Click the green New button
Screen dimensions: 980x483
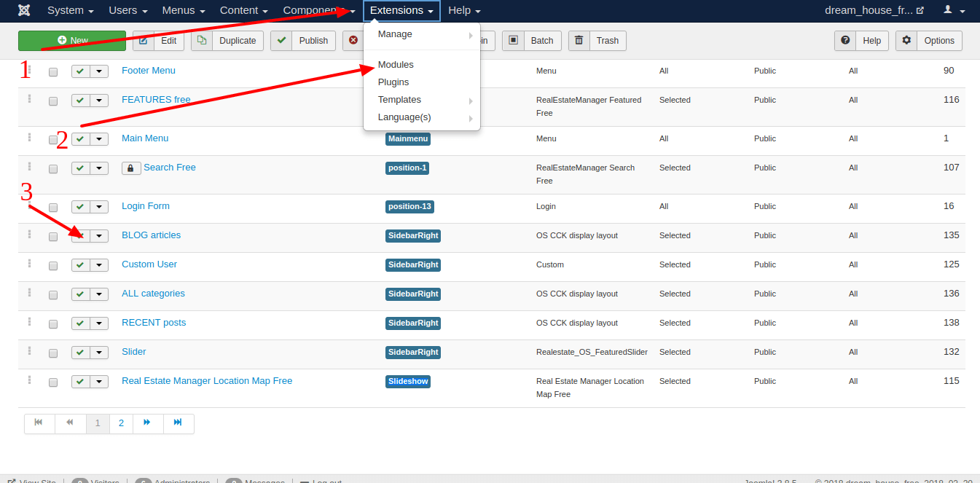[x=72, y=41]
